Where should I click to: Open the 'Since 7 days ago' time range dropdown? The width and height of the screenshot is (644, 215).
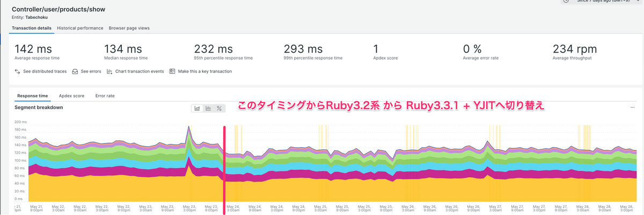coord(601,2)
